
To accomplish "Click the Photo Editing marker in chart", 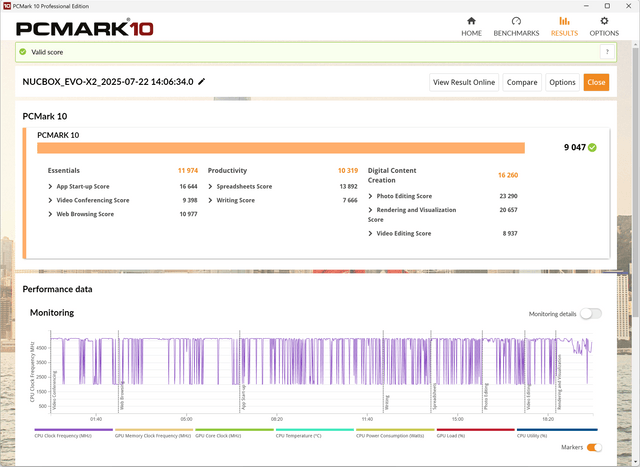I will (486, 396).
